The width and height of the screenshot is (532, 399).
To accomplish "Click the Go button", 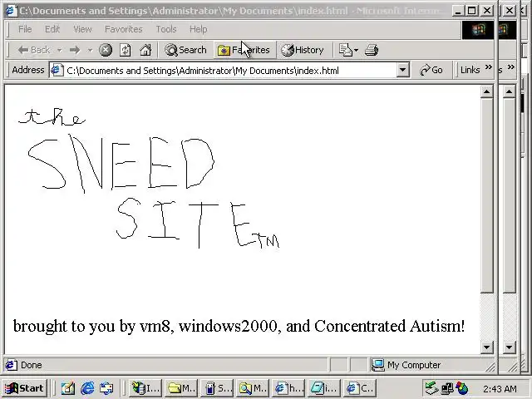I will click(x=431, y=70).
